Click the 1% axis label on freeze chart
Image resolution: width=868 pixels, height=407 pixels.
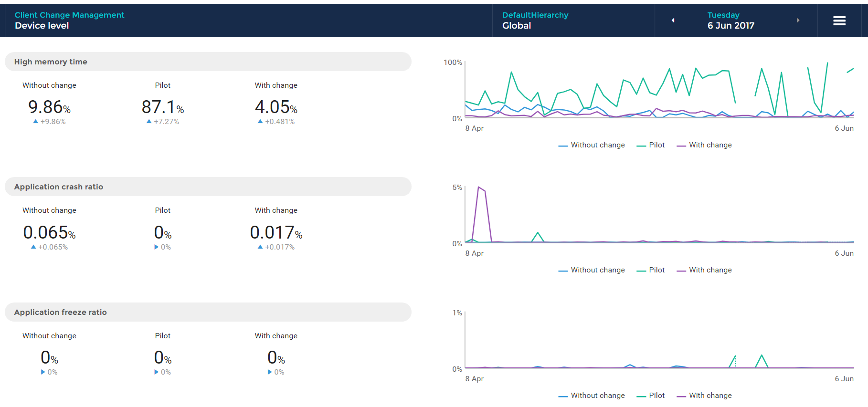[457, 313]
